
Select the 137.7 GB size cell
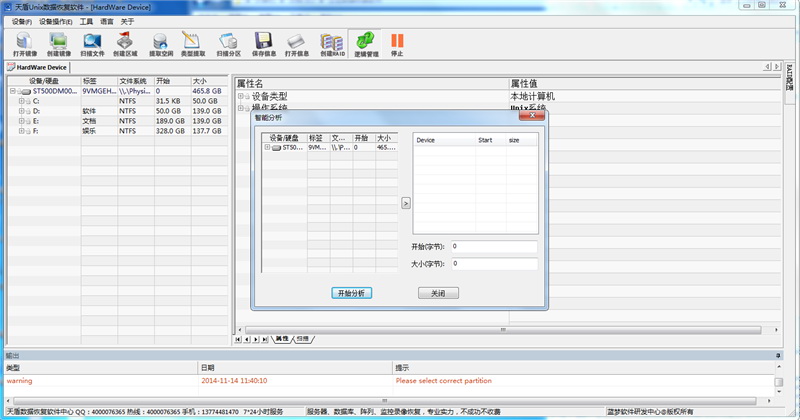click(x=209, y=131)
